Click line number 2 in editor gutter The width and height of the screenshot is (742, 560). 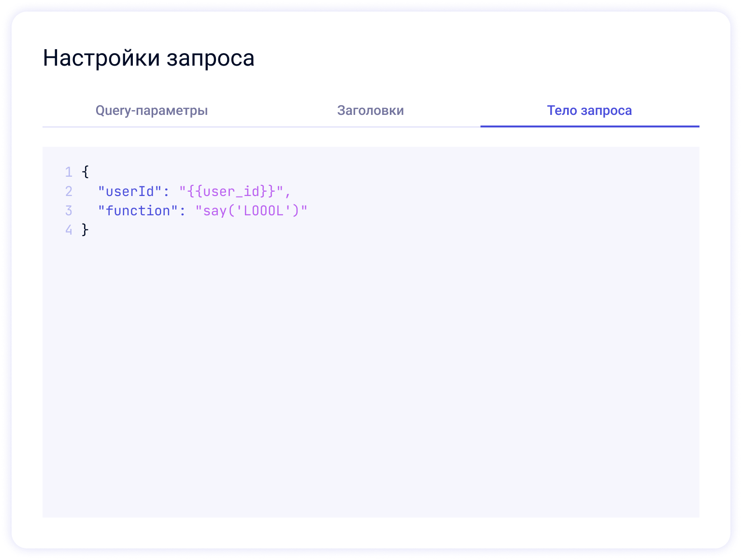pyautogui.click(x=69, y=192)
